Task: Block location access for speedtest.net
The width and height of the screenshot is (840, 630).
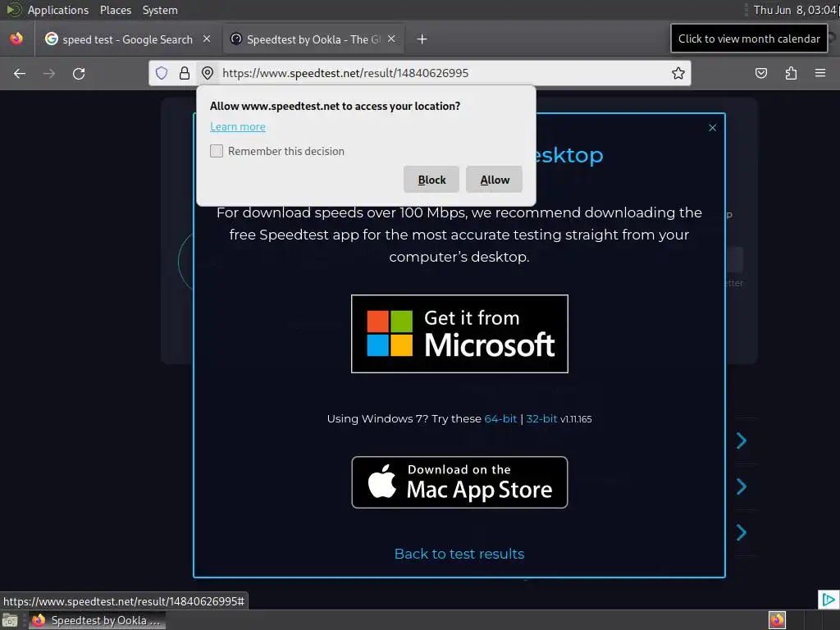Action: pos(431,180)
